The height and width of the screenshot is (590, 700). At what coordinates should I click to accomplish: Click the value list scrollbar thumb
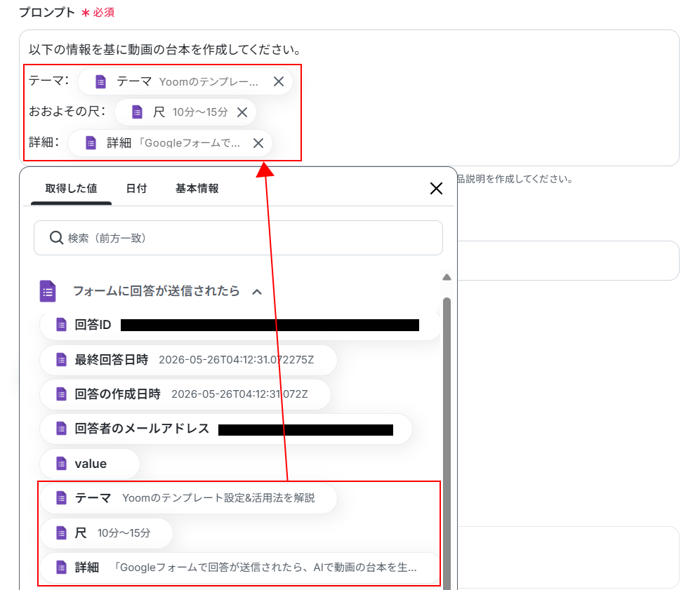pos(447,443)
